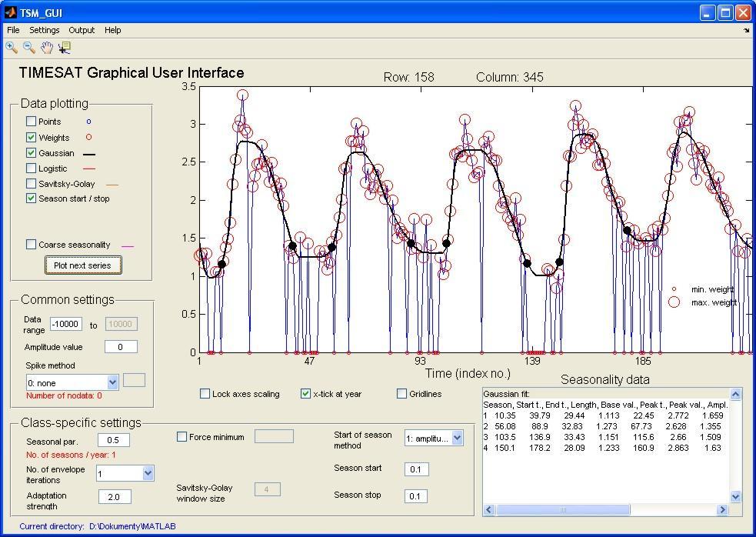The width and height of the screenshot is (756, 537).
Task: Click 'No. of seasons / year: 1' text
Action: tap(71, 455)
